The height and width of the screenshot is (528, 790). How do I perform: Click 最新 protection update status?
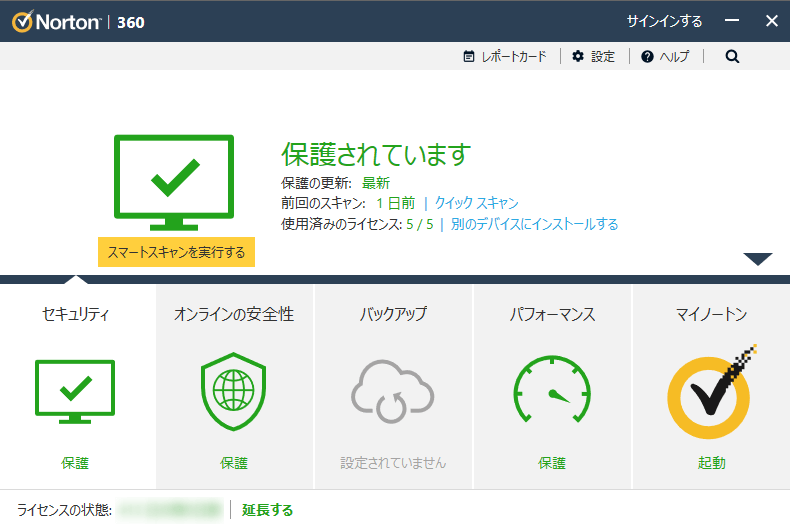[x=376, y=183]
